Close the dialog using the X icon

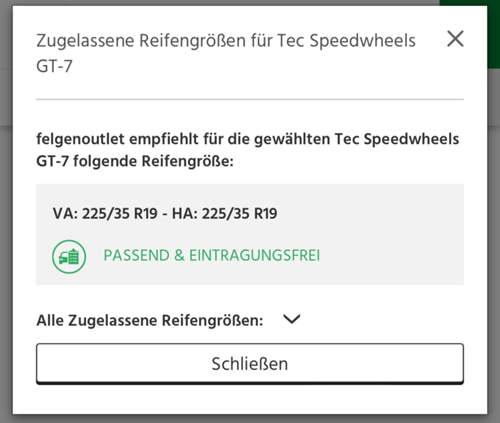455,39
